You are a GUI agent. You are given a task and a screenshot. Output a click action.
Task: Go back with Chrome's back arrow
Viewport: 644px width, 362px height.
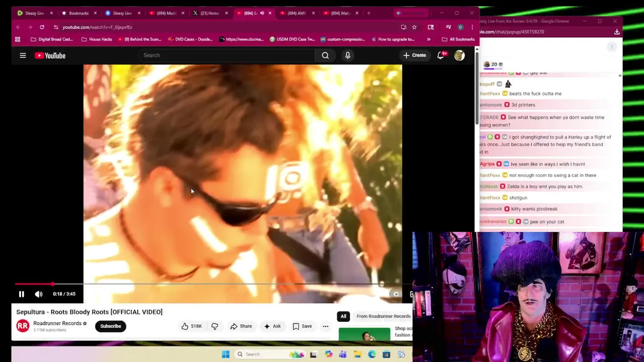click(18, 27)
